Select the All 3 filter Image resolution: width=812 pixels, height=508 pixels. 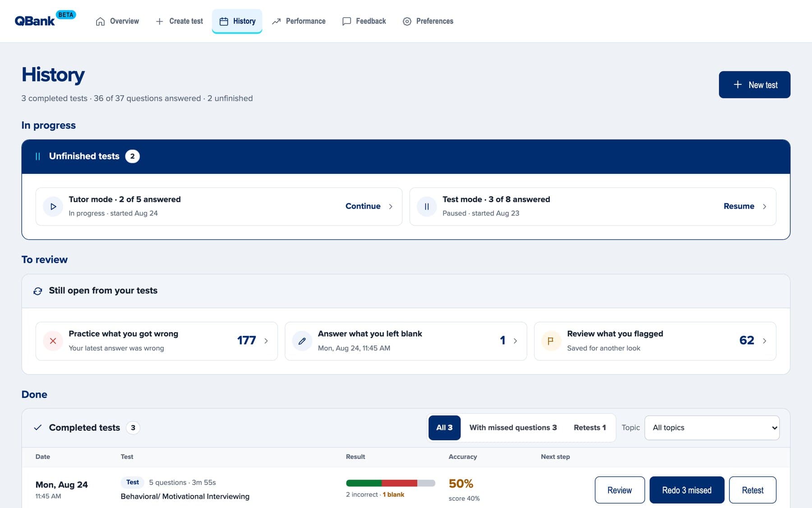tap(444, 428)
